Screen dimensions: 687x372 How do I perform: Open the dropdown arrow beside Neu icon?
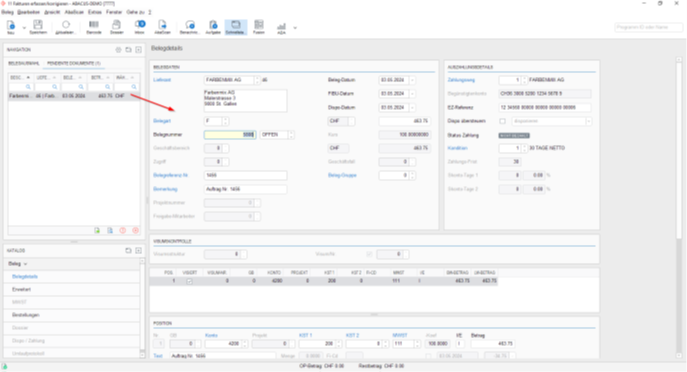24,28
